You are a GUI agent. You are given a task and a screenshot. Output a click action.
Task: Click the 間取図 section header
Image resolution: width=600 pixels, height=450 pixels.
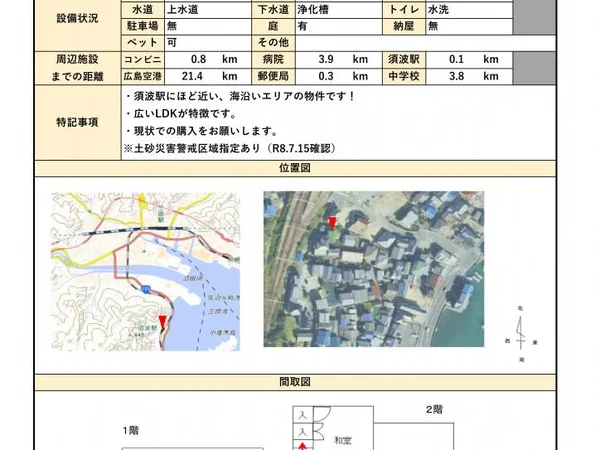click(295, 382)
